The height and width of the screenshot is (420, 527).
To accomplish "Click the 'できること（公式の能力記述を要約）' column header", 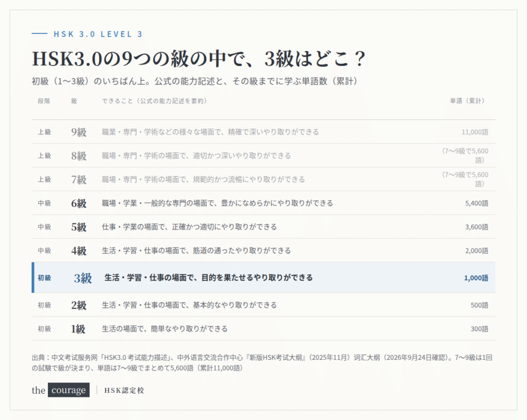I will [154, 101].
